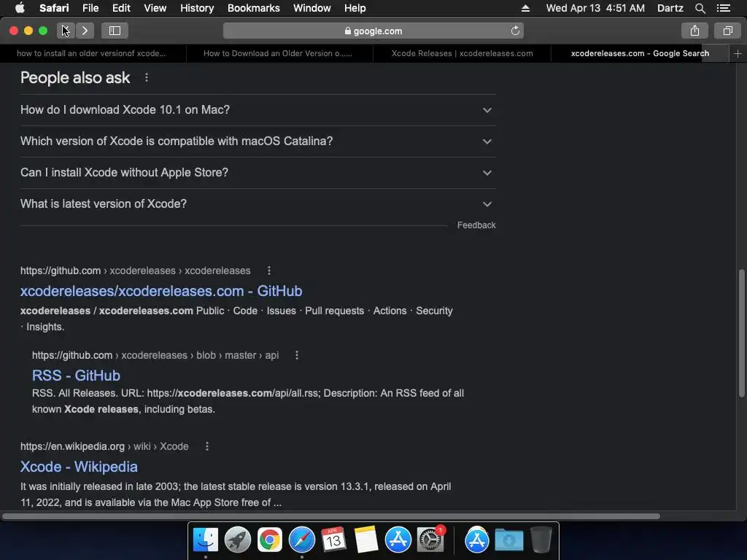
Task: Open Google Chrome from the Dock
Action: (x=270, y=540)
